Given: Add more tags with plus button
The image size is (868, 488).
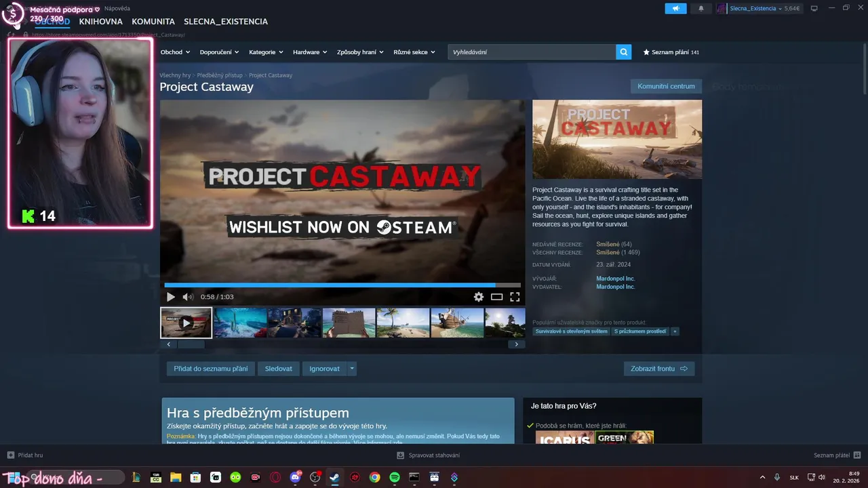Looking at the screenshot, I should [675, 331].
